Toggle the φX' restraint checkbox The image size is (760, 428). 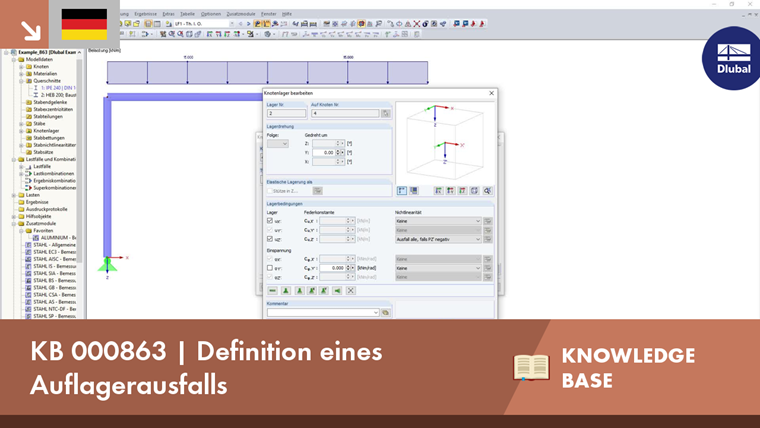click(x=270, y=259)
